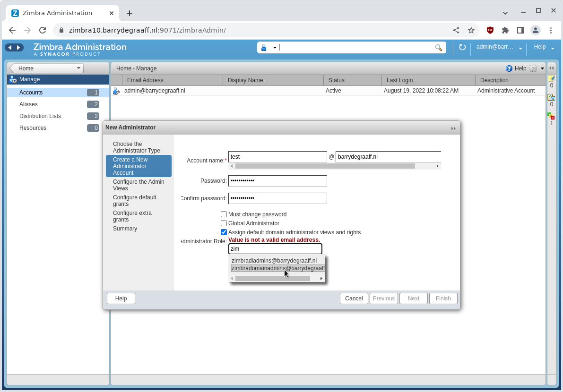Viewport: 563px width, 392px height.
Task: Click the domain field barrydegraaff.nl
Action: (x=388, y=157)
